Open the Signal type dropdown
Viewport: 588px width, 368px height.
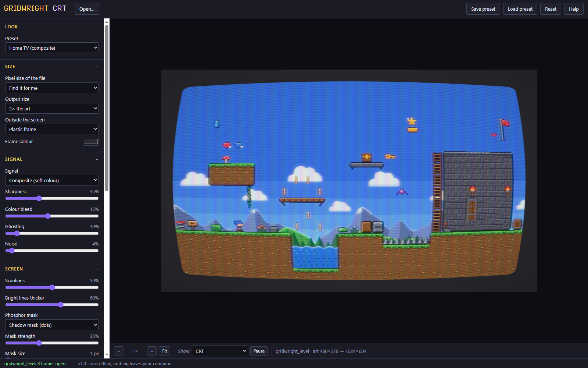tap(52, 180)
